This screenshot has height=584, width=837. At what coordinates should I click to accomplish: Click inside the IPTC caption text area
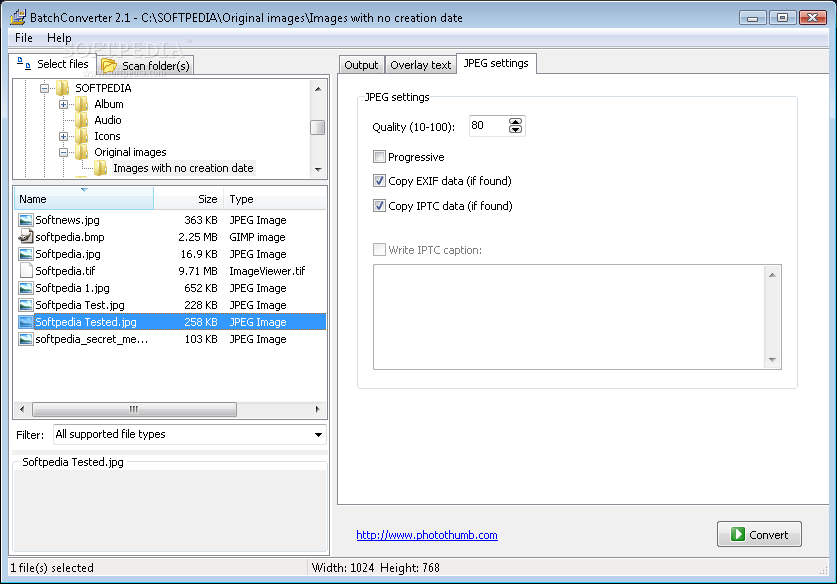tap(569, 317)
